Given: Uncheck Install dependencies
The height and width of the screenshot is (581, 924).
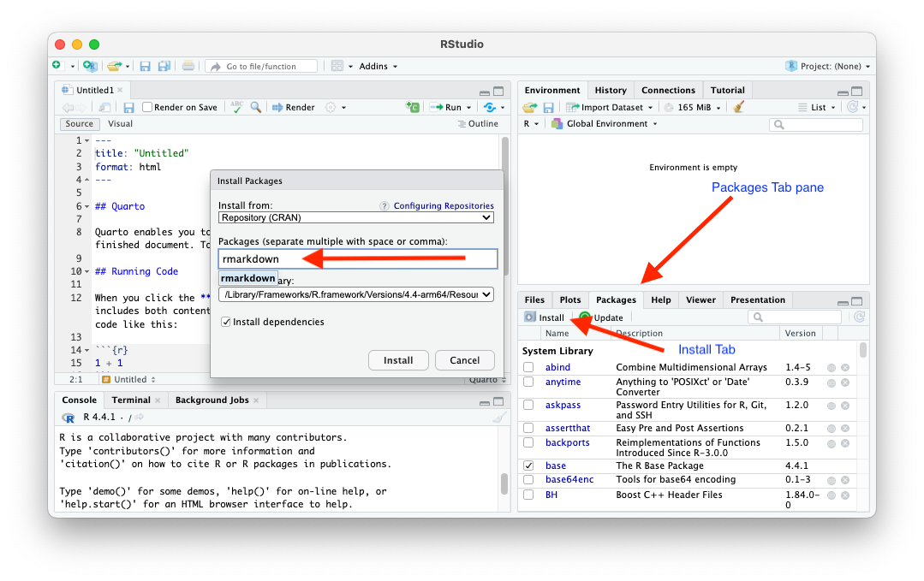Looking at the screenshot, I should [x=226, y=322].
